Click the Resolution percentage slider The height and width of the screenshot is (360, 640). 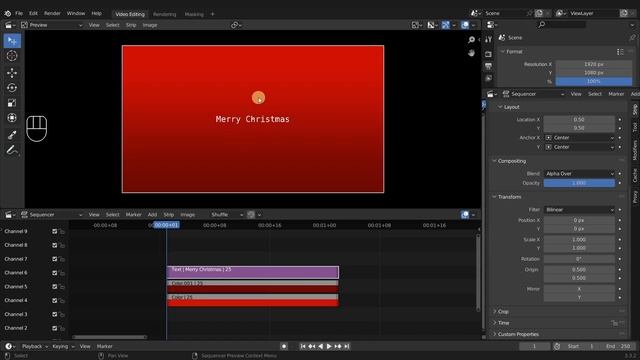coord(593,82)
